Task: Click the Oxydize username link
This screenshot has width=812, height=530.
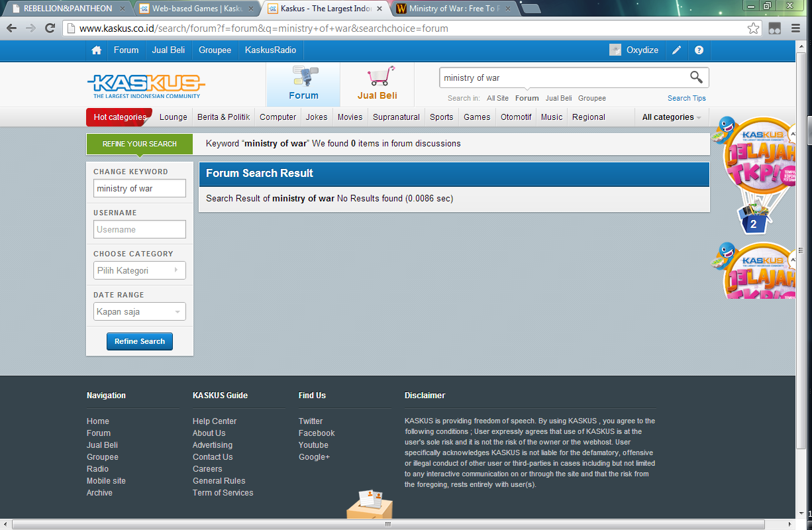Action: click(642, 50)
